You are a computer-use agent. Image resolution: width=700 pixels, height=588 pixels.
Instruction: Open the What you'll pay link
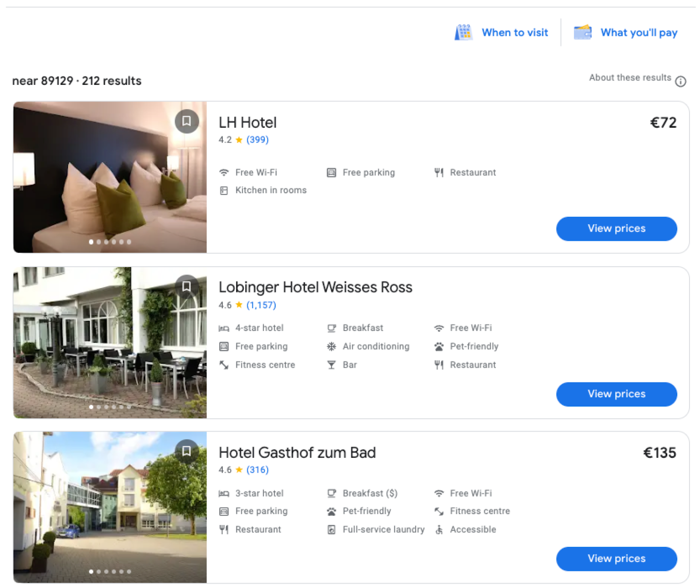(639, 33)
